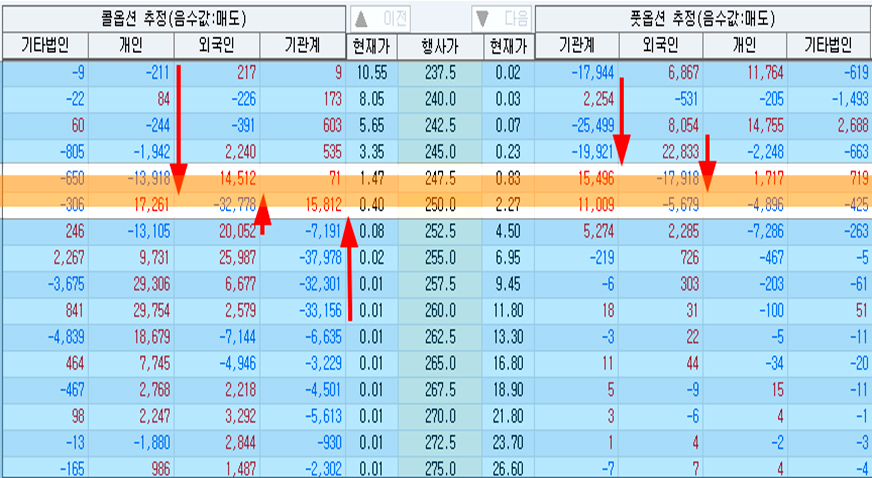Image resolution: width=872 pixels, height=478 pixels.
Task: Select the 250.0 strike price cell
Action: click(439, 203)
